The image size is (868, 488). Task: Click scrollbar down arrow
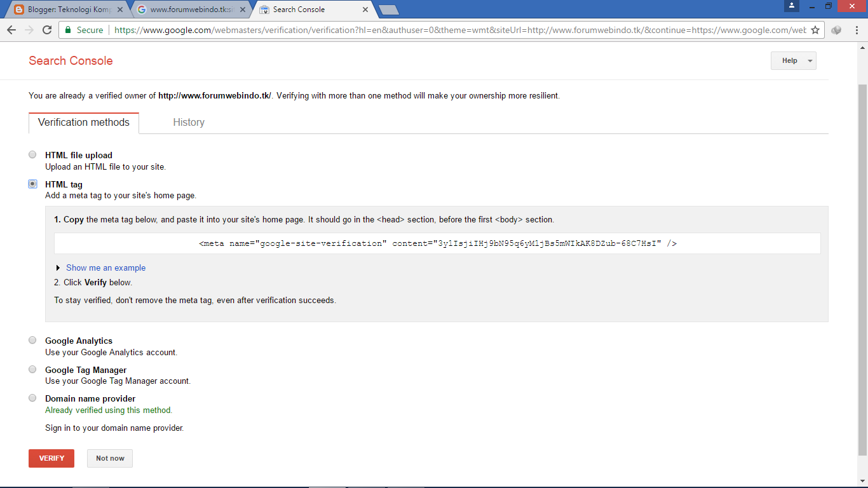coord(862,481)
